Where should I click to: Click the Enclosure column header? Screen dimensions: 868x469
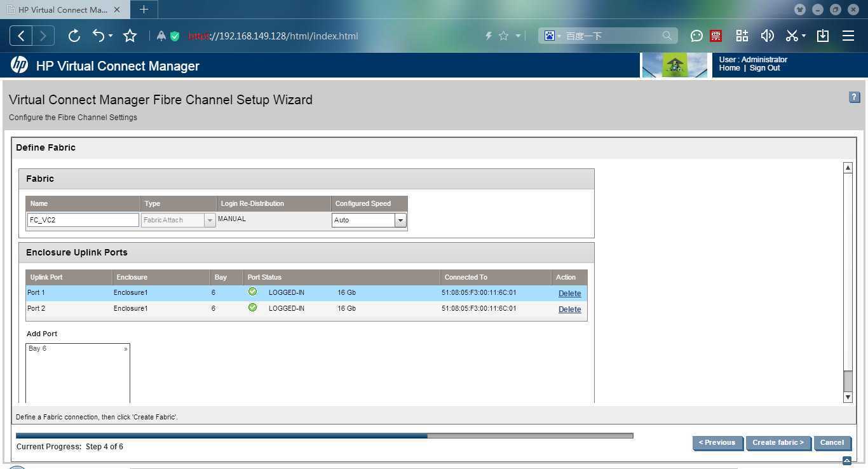(x=161, y=277)
